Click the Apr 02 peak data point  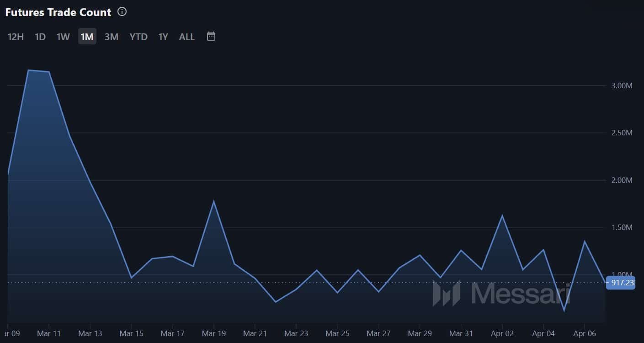point(502,215)
